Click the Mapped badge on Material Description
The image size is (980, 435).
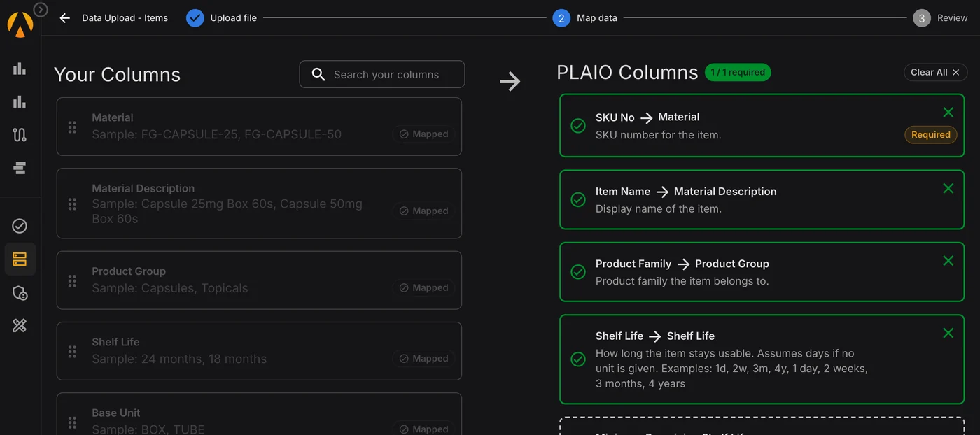423,211
